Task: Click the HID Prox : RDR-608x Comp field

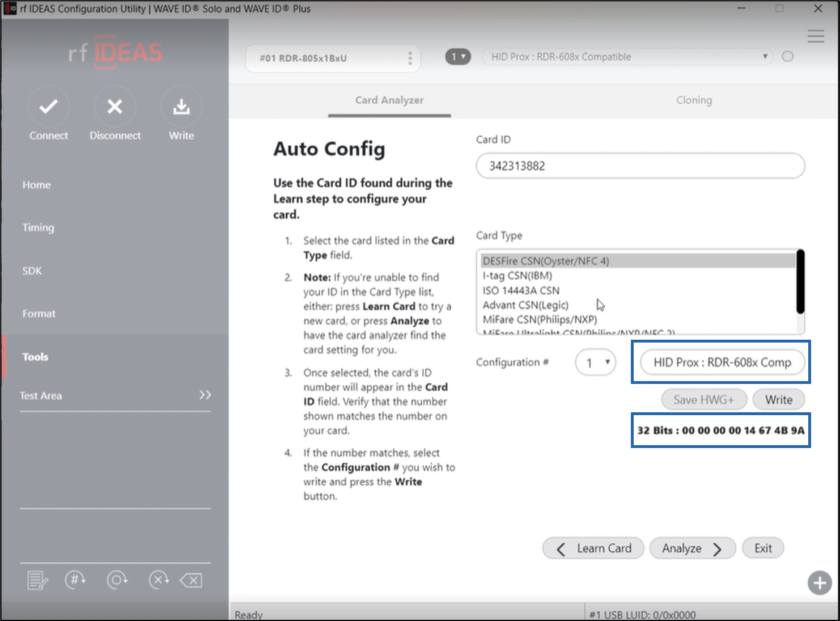Action: 722,362
